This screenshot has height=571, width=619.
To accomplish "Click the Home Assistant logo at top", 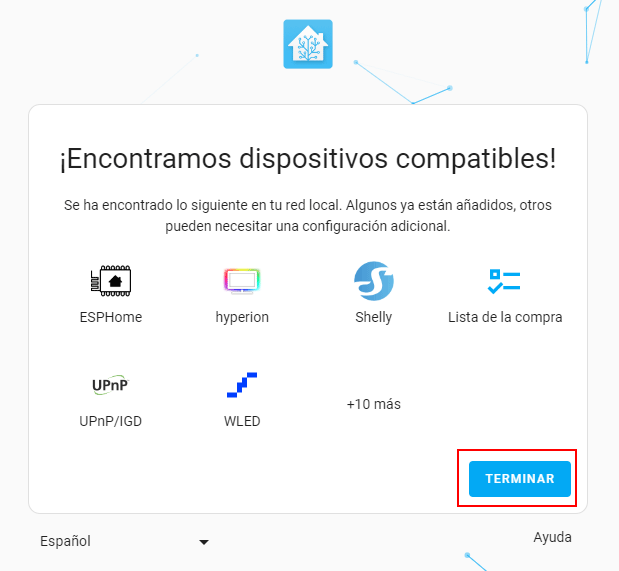I will coord(308,44).
